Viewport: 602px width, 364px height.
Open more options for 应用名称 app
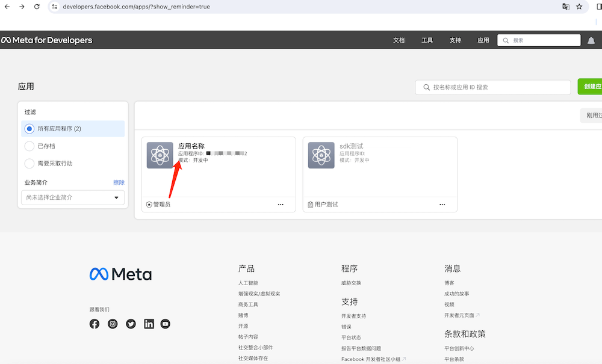point(281,205)
